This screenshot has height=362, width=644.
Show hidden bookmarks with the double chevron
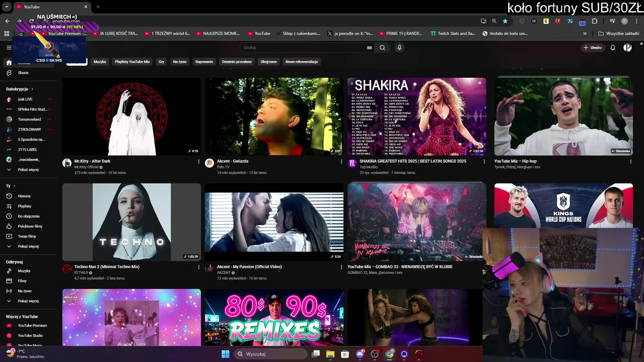585,34
